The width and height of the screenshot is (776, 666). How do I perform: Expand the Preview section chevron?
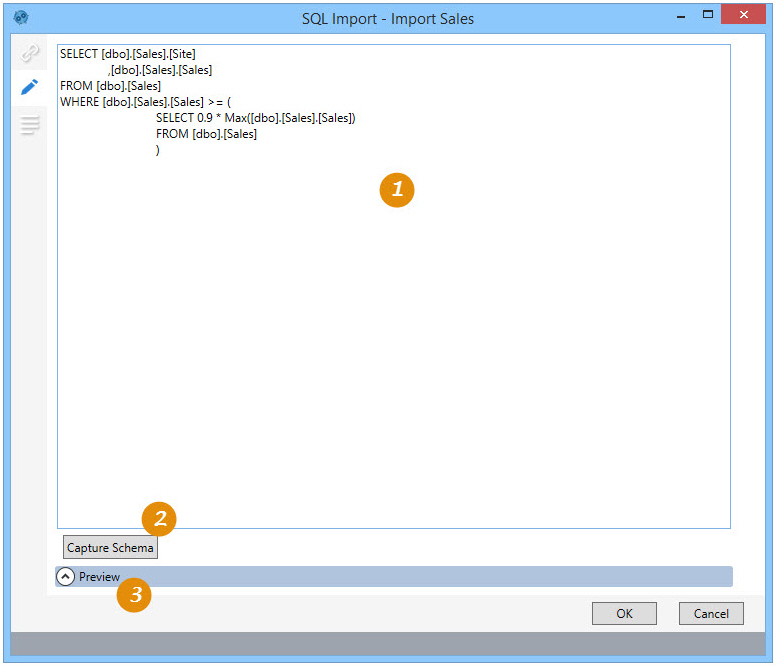65,576
